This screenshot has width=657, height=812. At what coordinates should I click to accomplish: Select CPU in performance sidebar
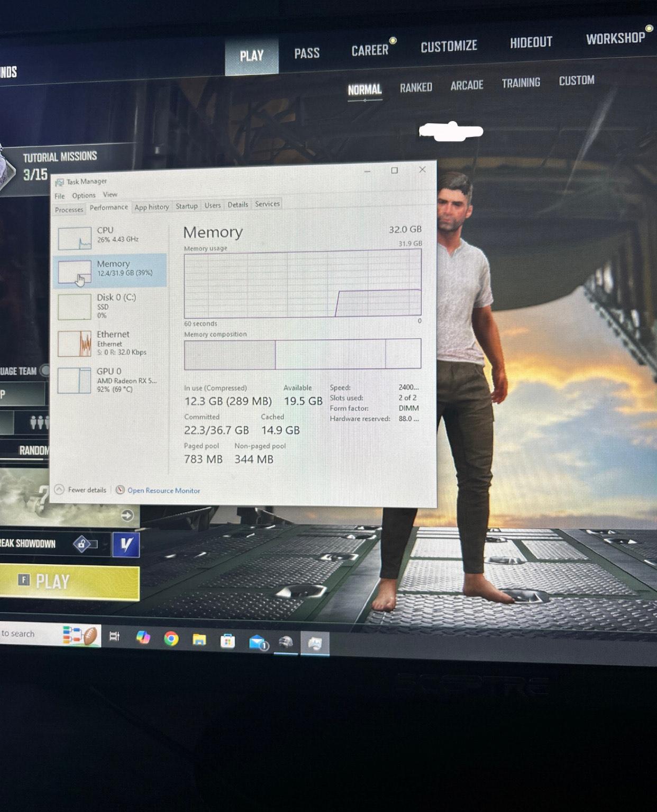pos(109,237)
